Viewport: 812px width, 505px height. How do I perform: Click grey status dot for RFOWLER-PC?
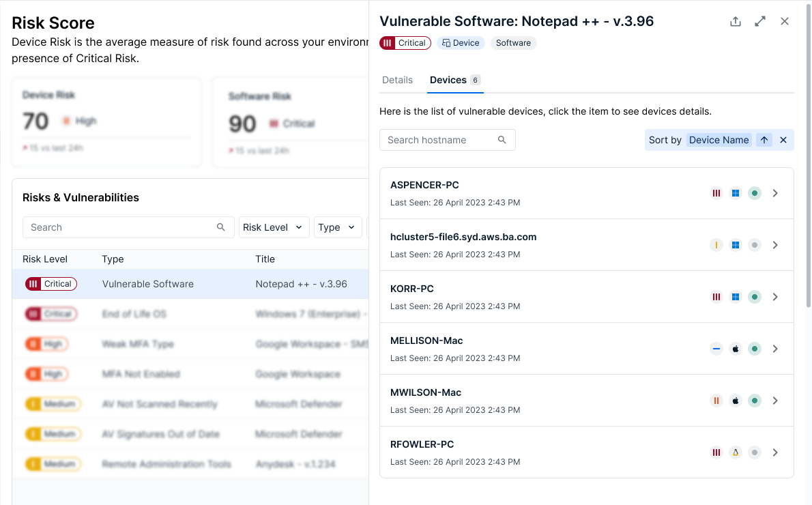click(755, 452)
